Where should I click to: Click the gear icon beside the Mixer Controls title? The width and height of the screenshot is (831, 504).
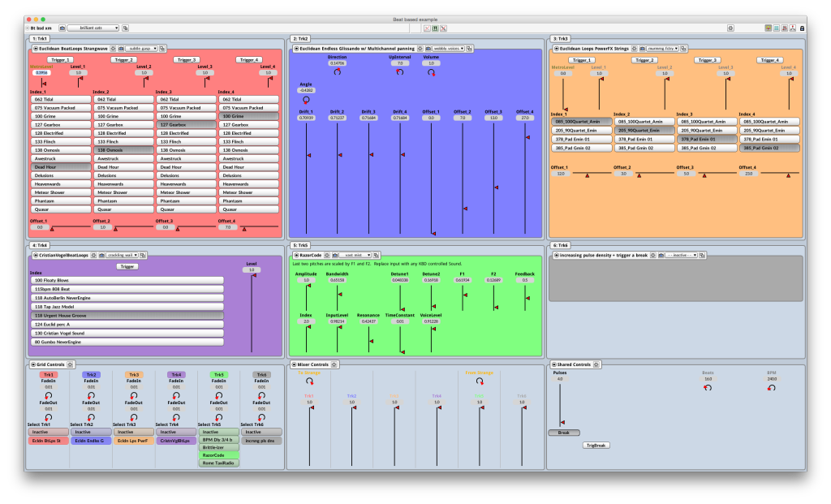pos(335,364)
